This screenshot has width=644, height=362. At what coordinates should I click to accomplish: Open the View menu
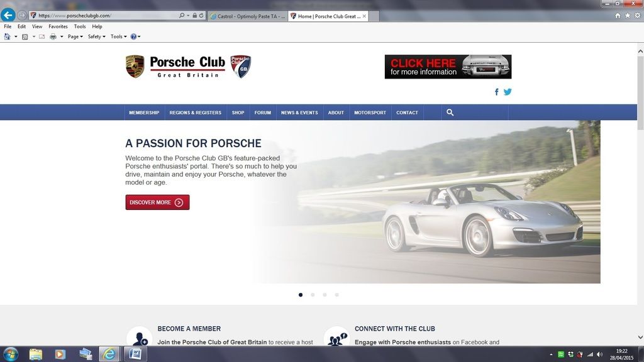coord(37,26)
